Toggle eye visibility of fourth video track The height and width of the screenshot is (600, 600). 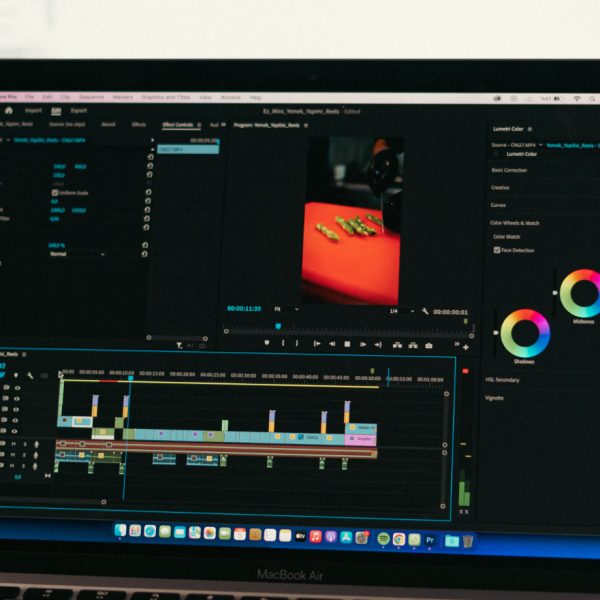click(15, 420)
